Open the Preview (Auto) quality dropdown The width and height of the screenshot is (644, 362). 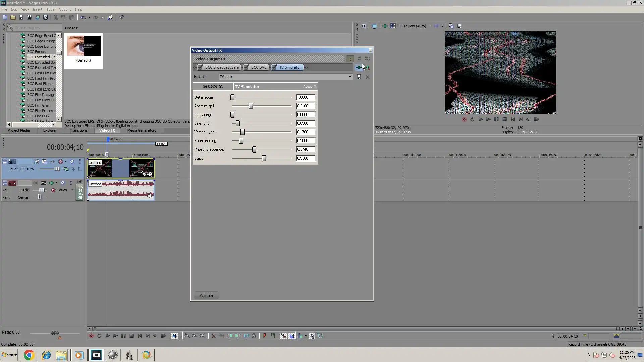pos(430,26)
